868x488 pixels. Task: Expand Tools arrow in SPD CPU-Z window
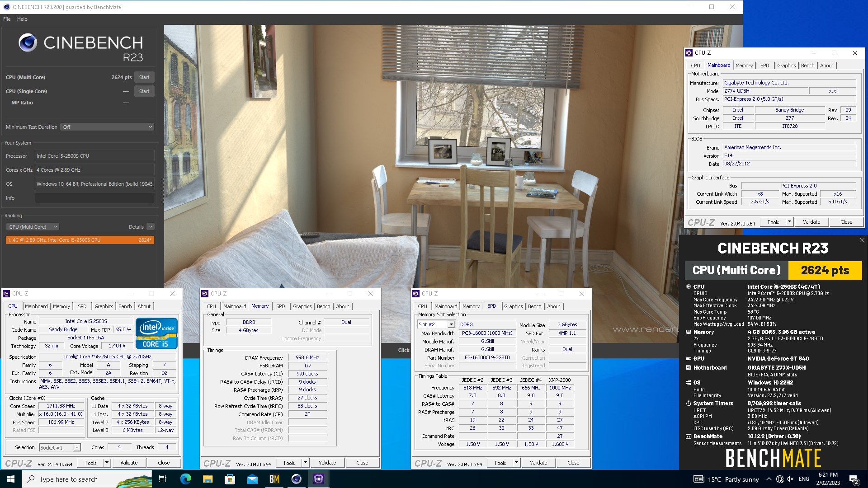(516, 463)
